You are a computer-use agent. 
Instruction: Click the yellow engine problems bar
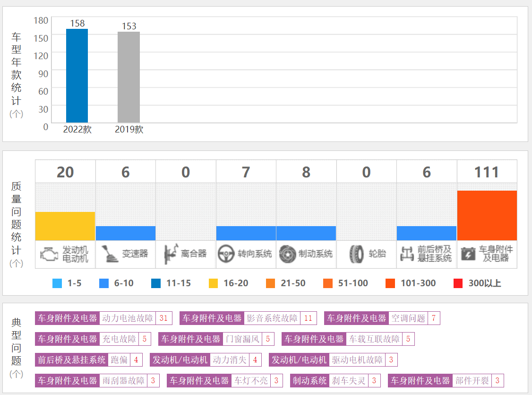click(x=65, y=226)
